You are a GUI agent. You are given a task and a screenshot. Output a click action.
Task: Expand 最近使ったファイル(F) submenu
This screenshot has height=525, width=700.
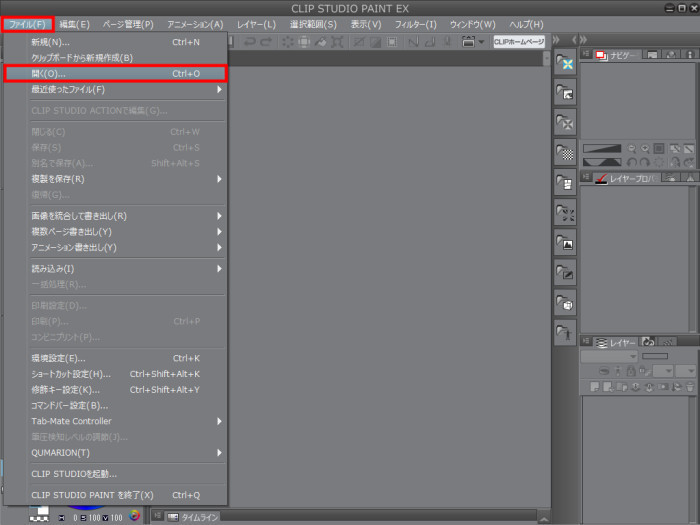[116, 89]
